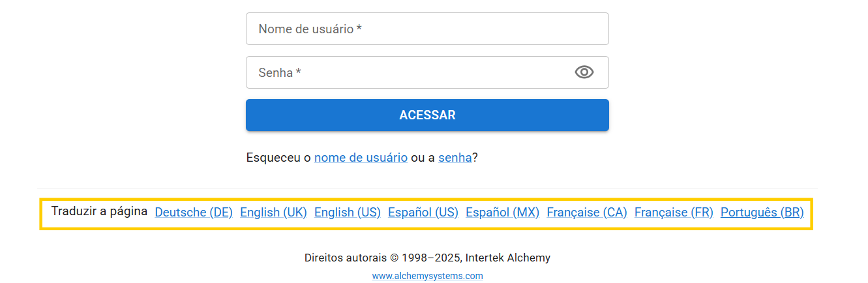Click the 'Esqueceu o' text
Image resolution: width=868 pixels, height=283 pixels.
[x=278, y=158]
